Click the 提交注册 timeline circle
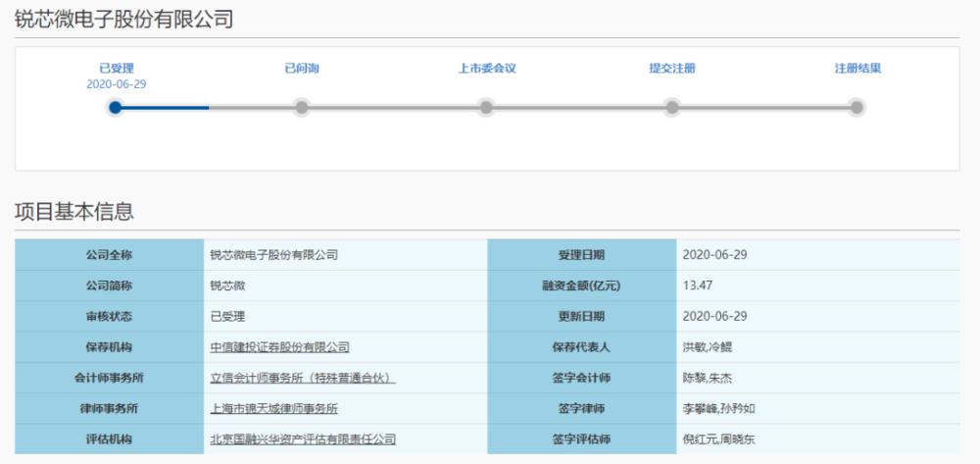Viewport: 980px width, 464px height. click(671, 107)
